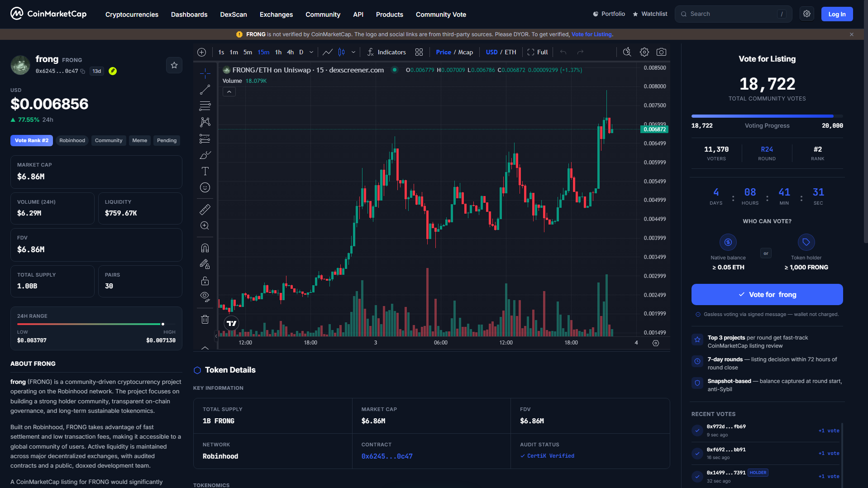The image size is (868, 488).
Task: Click the TradingView logo on chart
Action: coord(232,323)
